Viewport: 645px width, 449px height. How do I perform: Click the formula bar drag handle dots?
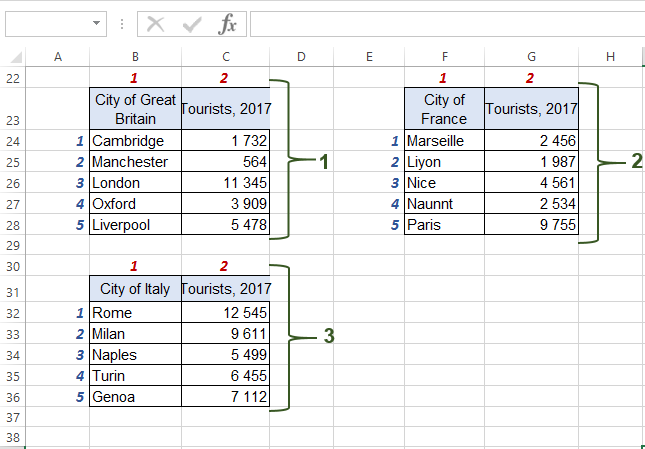click(121, 23)
